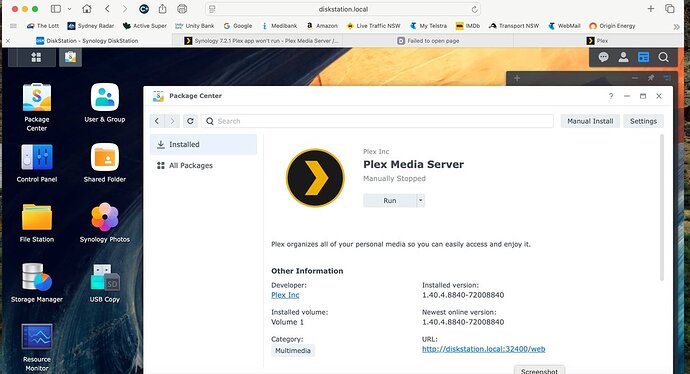Add widget plus in background panel
The image size is (690, 374).
pos(517,78)
